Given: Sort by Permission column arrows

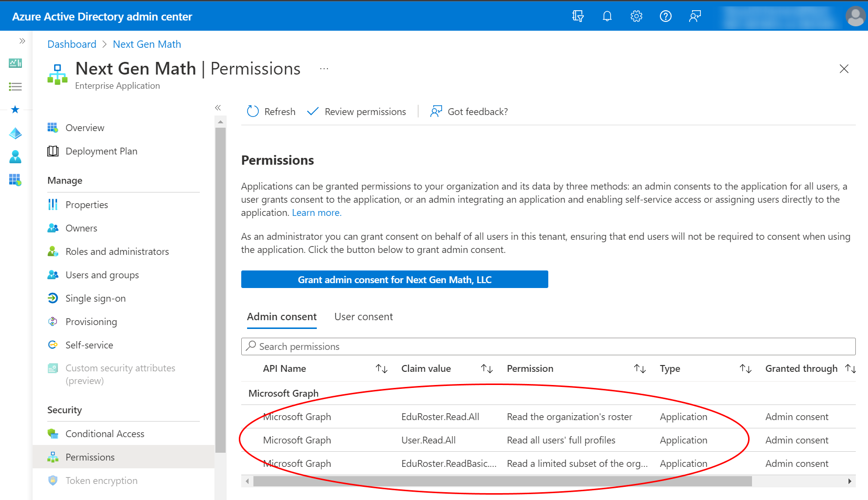Looking at the screenshot, I should pyautogui.click(x=640, y=369).
